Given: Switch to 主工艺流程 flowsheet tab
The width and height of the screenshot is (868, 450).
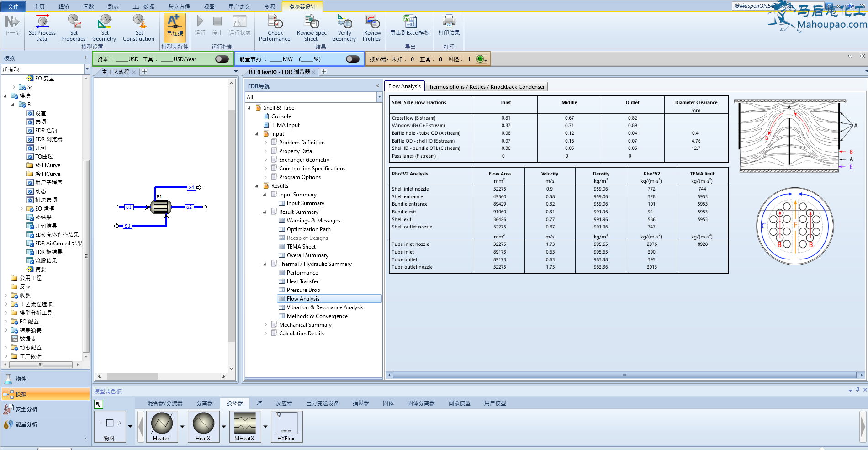Looking at the screenshot, I should 115,72.
